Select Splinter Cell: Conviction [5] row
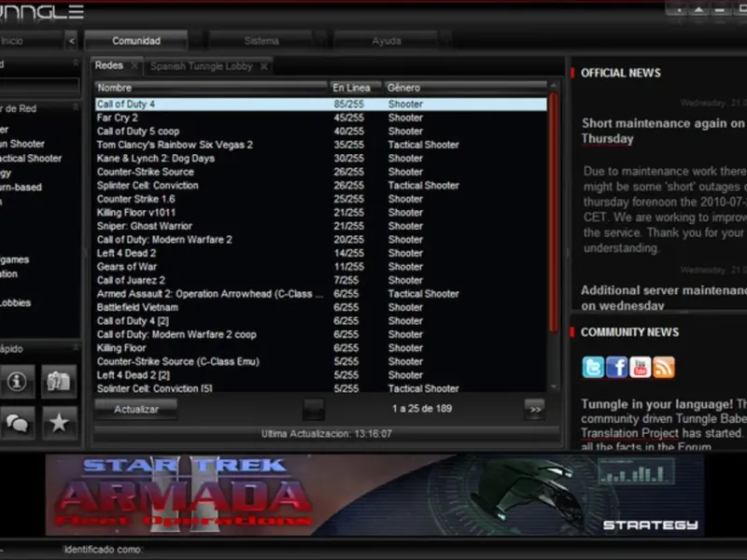The height and width of the screenshot is (560, 747). pos(320,388)
